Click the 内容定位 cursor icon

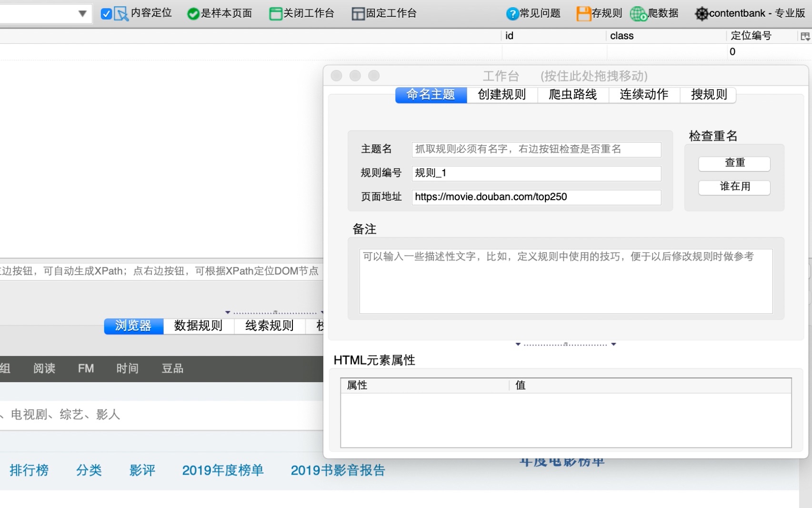[121, 14]
